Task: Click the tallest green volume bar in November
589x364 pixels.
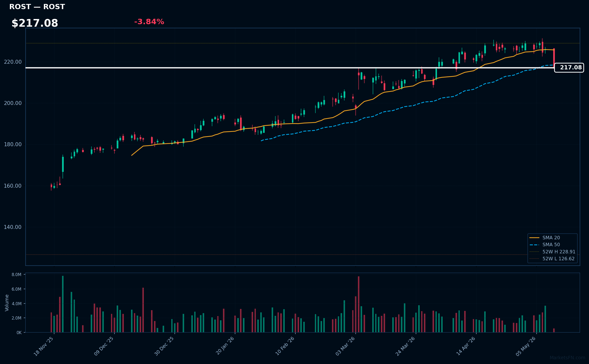Action: coord(63,304)
